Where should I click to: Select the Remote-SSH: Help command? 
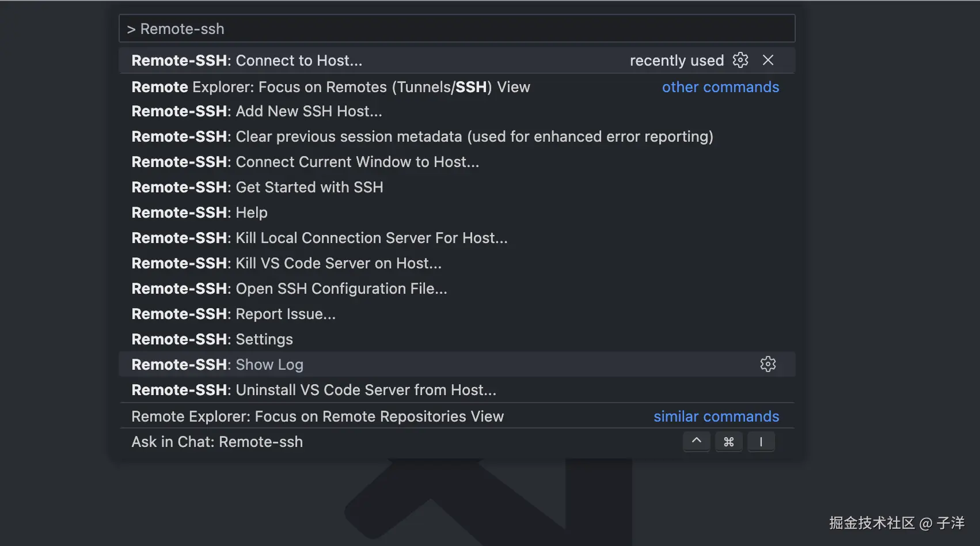200,213
